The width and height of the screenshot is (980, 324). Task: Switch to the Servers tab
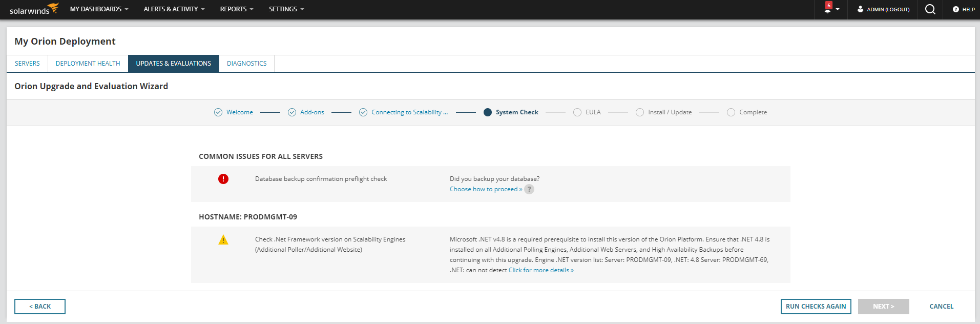point(27,64)
